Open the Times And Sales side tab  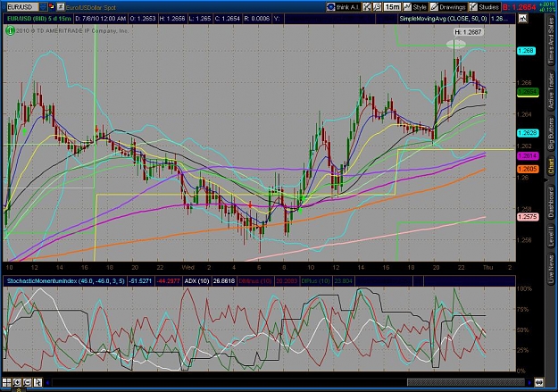pyautogui.click(x=551, y=41)
